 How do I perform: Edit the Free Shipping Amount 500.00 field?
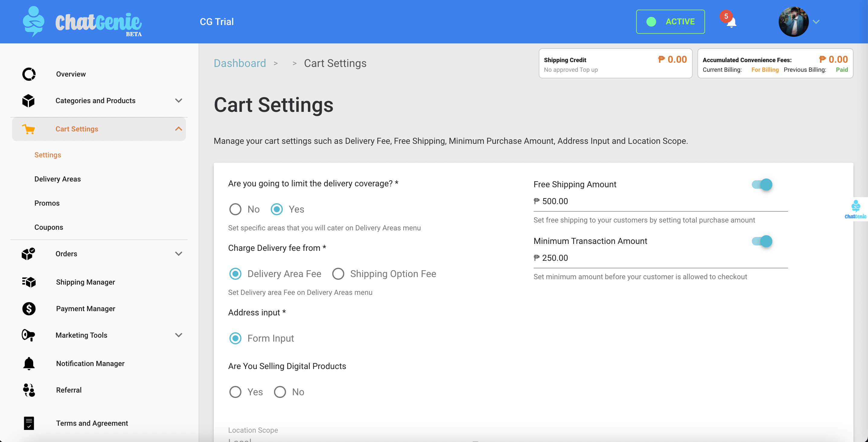click(x=660, y=201)
